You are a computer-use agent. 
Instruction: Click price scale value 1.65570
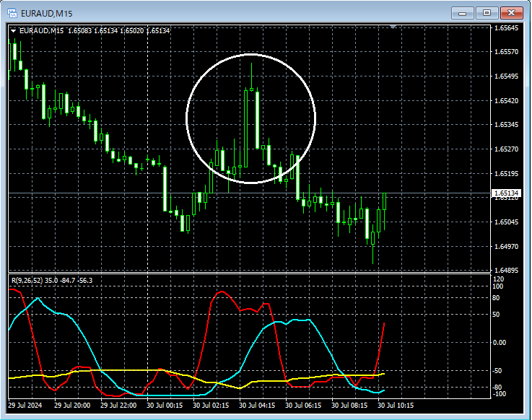click(x=506, y=52)
